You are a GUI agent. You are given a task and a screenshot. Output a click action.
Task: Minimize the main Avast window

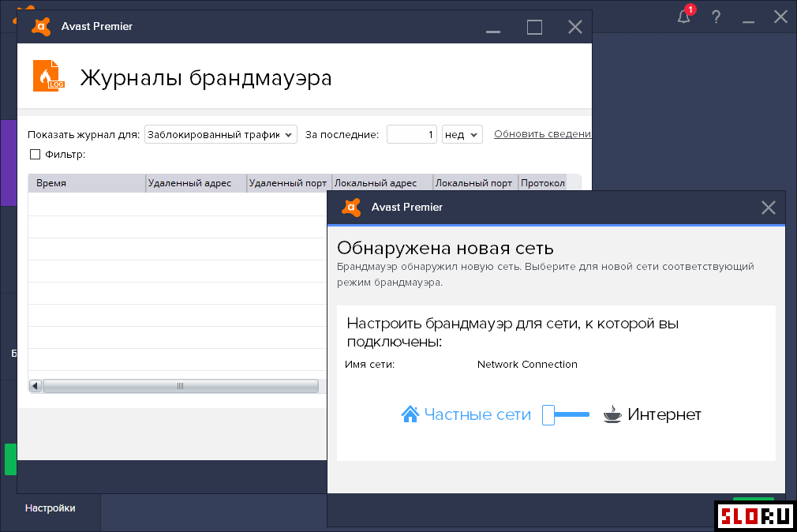coord(748,21)
